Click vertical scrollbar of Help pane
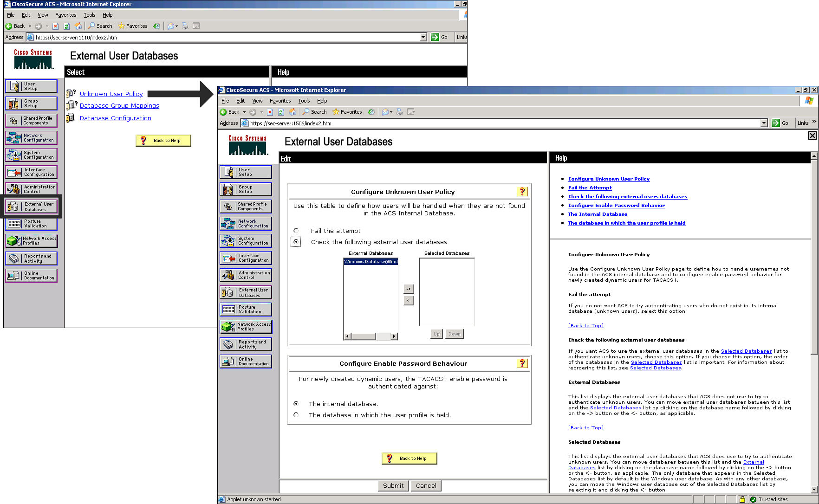819x504 pixels. [x=814, y=323]
